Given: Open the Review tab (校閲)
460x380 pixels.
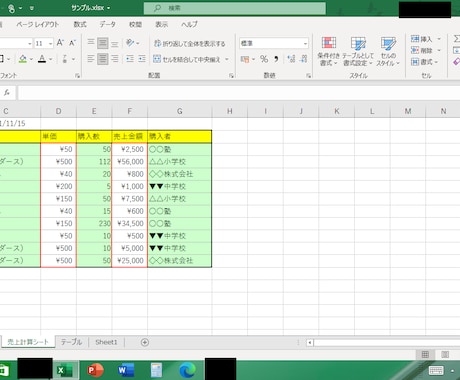Looking at the screenshot, I should tap(135, 24).
